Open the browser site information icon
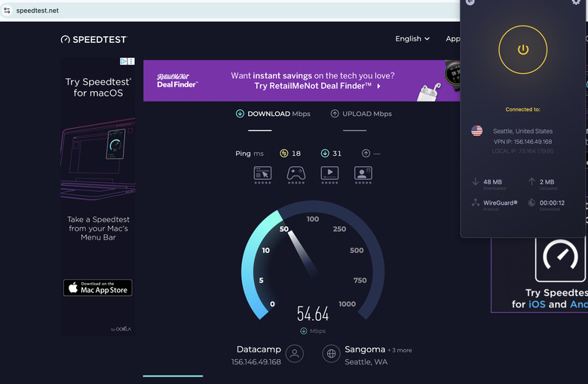588x384 pixels. point(7,10)
